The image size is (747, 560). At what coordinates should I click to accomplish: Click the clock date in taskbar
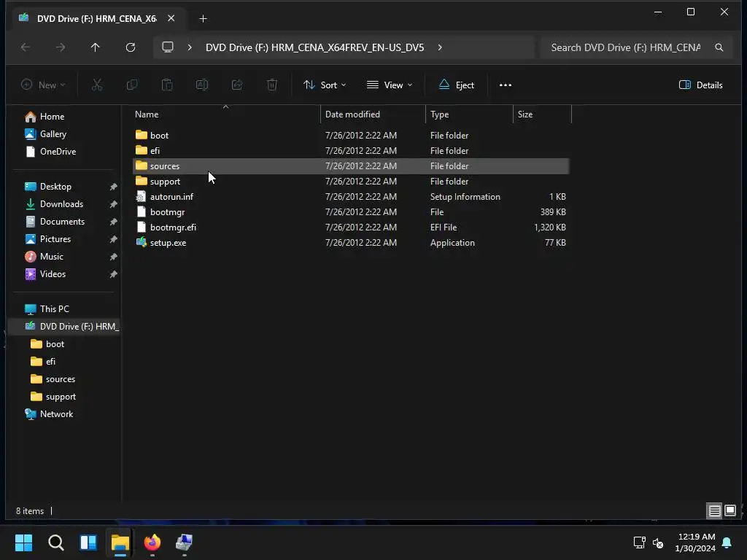[x=695, y=542]
